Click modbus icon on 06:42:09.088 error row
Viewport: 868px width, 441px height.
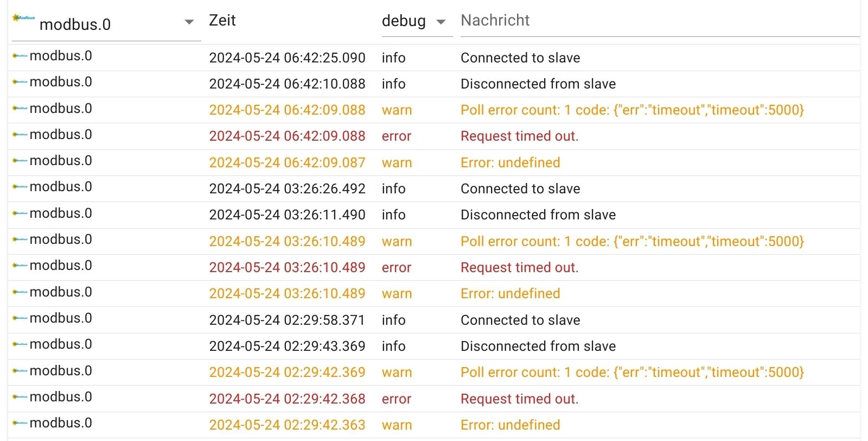[x=20, y=135]
